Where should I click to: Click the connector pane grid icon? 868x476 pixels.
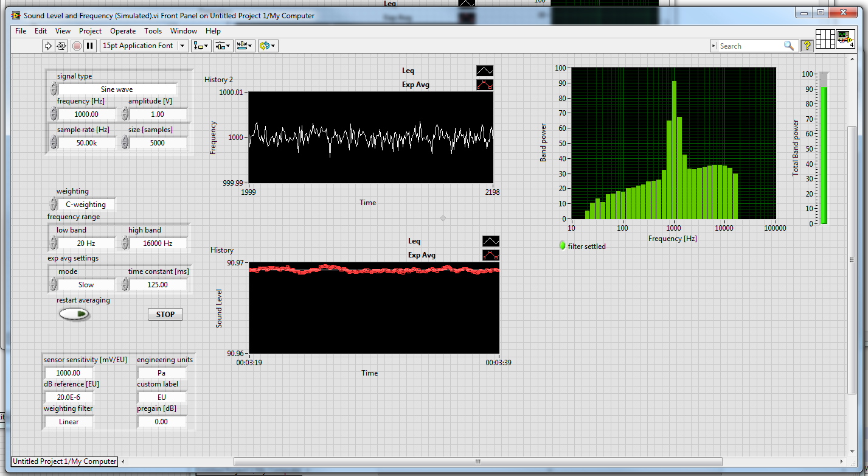pyautogui.click(x=825, y=39)
